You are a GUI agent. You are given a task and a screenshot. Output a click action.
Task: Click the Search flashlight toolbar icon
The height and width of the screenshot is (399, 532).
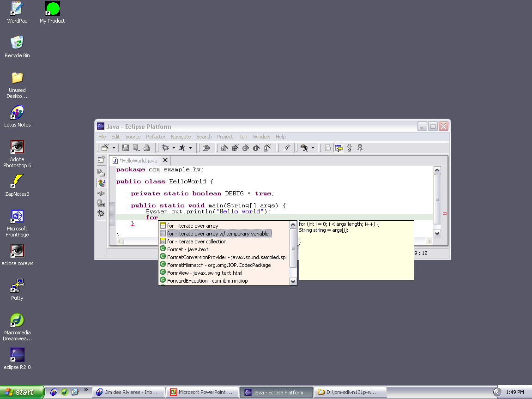tap(287, 148)
